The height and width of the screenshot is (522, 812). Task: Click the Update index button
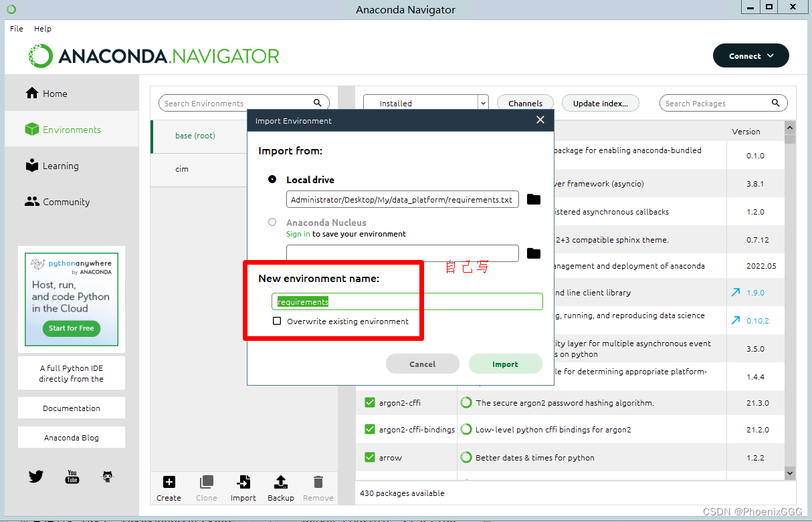click(x=601, y=103)
